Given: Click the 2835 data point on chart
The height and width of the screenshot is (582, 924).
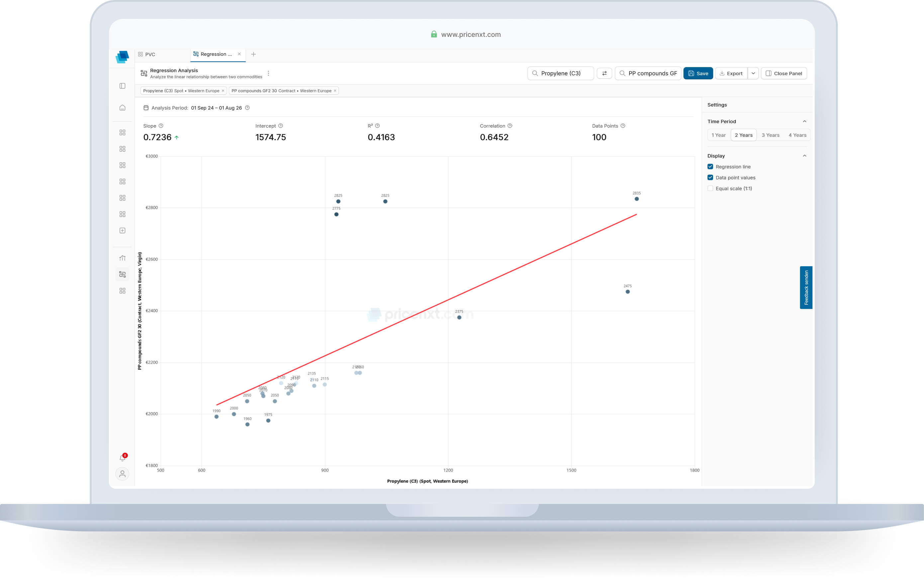Looking at the screenshot, I should [x=637, y=199].
